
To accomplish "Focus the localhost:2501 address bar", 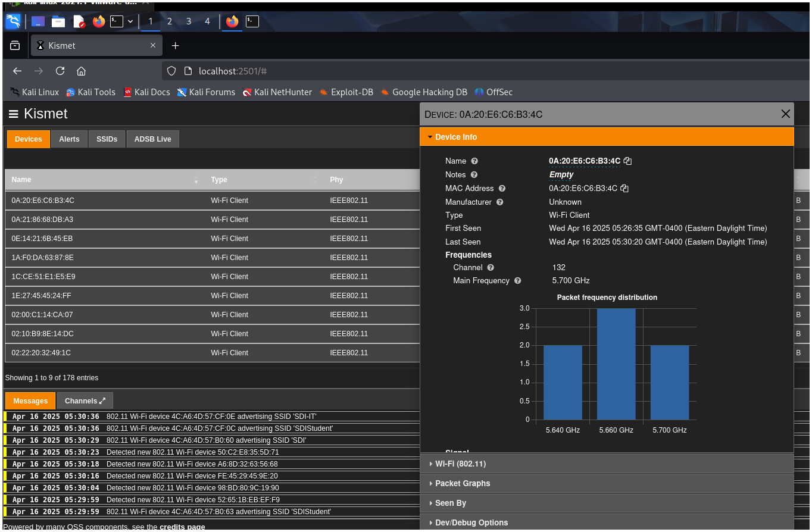I will click(485, 71).
